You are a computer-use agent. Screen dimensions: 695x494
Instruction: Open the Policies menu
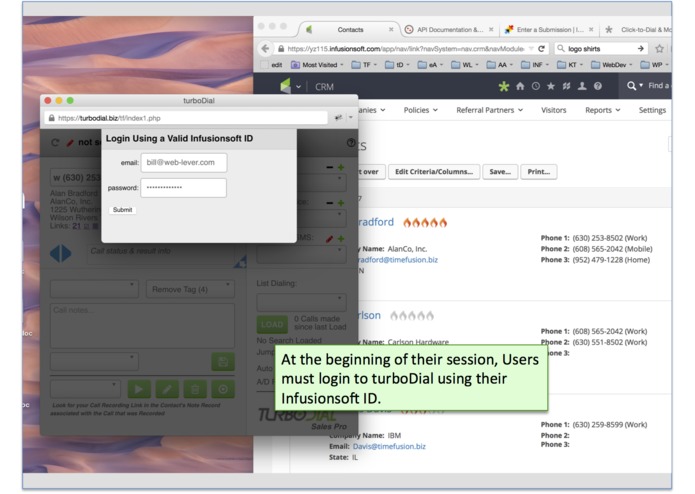click(x=420, y=110)
